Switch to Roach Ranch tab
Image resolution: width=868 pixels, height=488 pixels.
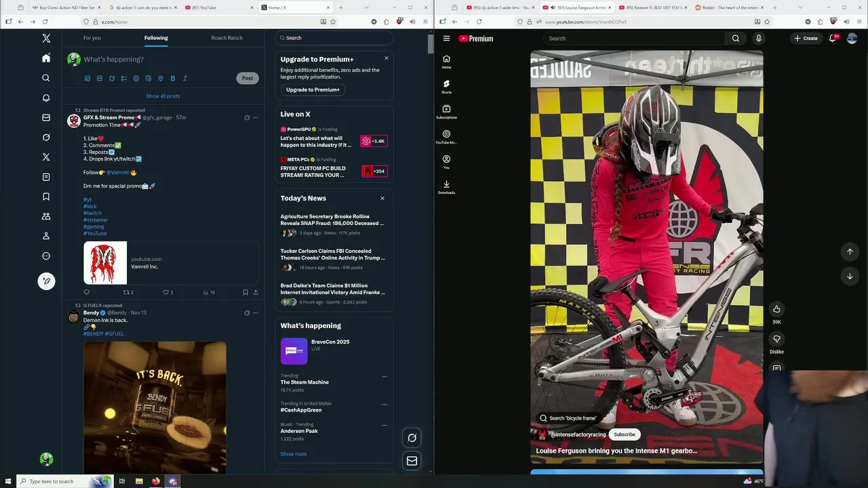click(226, 38)
